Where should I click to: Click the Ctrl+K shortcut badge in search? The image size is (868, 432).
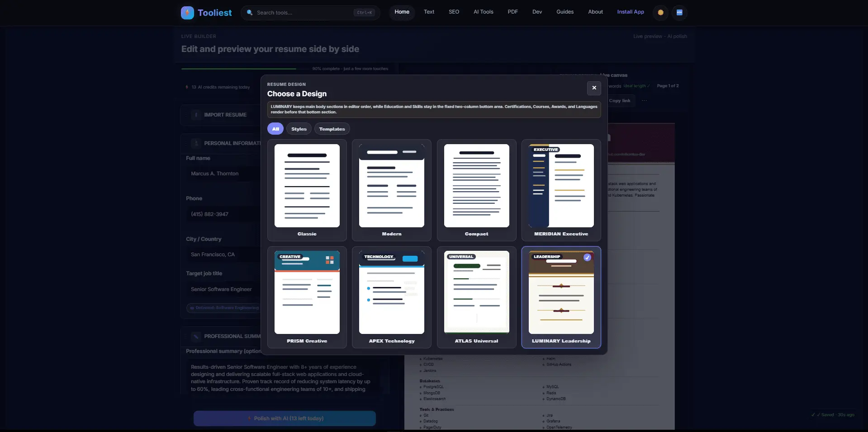coord(364,13)
